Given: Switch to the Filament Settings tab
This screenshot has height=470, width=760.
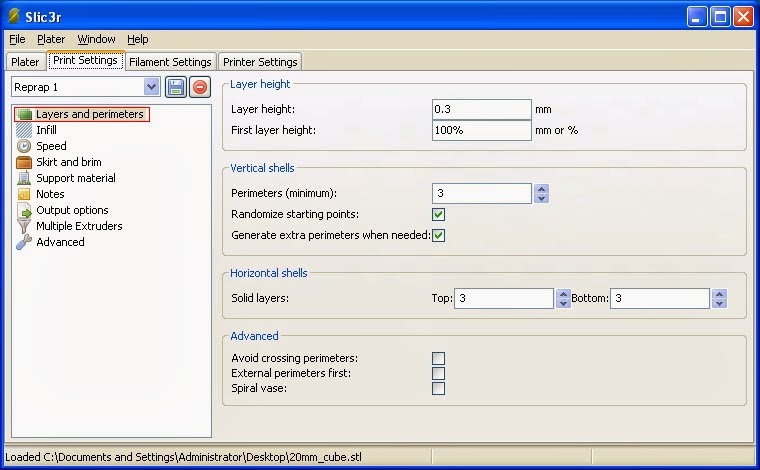Looking at the screenshot, I should [171, 62].
